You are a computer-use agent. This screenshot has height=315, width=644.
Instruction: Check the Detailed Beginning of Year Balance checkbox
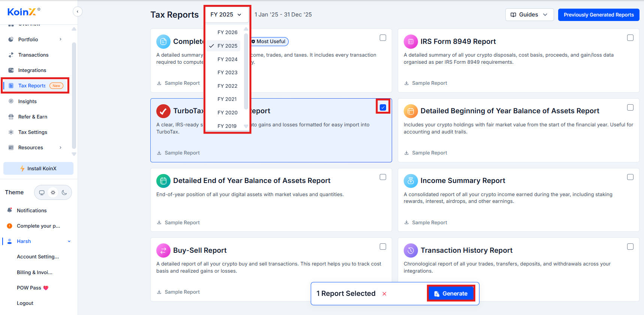point(630,107)
